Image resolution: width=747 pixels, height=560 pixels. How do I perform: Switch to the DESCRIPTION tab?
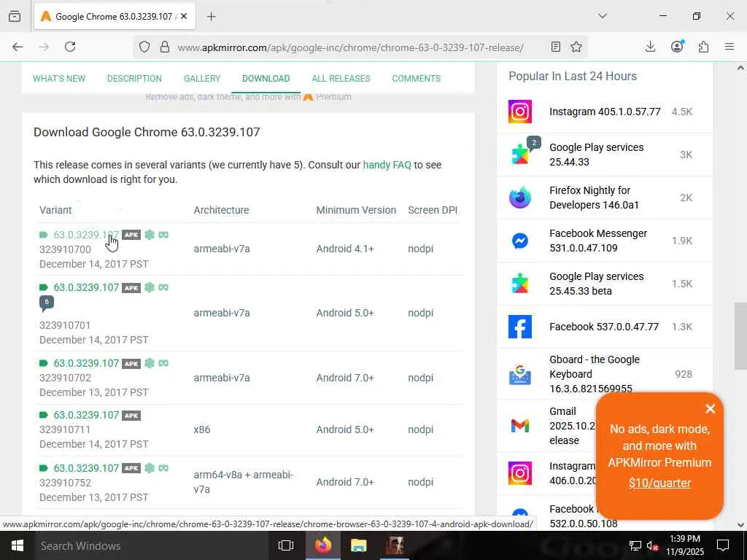pos(134,79)
